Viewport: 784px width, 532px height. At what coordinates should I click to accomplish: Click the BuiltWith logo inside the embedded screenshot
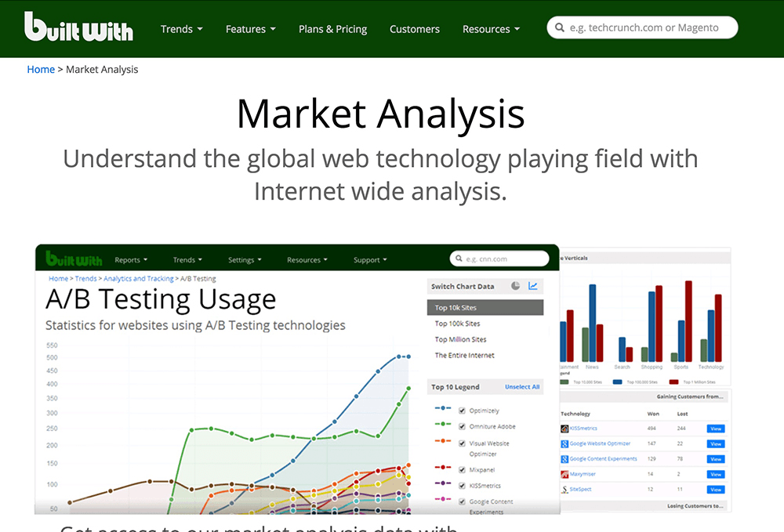pos(74,259)
